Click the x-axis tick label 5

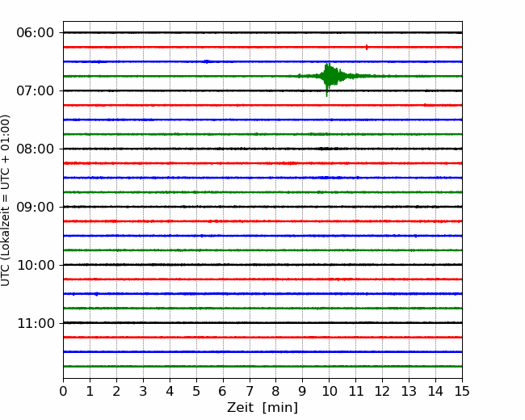click(196, 391)
